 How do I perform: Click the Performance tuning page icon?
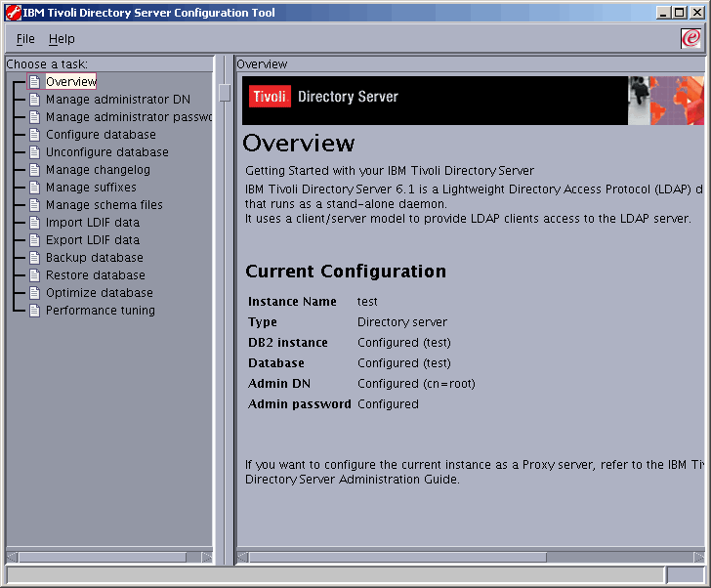[x=35, y=311]
